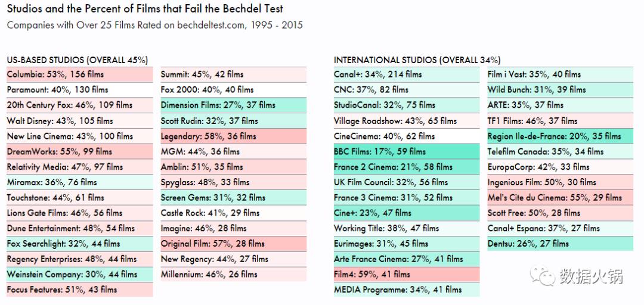The image size is (644, 305).
Task: Click the Chinese watermark text beside WeChat logo
Action: (x=590, y=276)
